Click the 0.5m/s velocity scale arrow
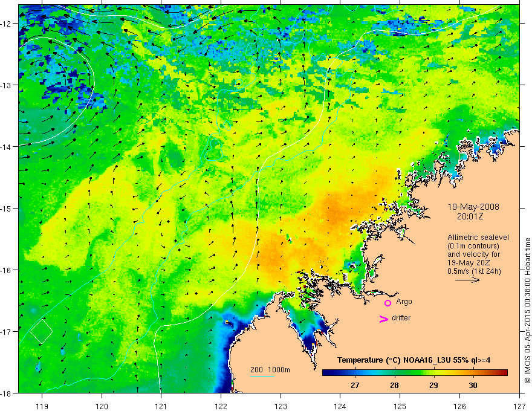Image resolution: width=532 pixels, height=411 pixels. 467,280
